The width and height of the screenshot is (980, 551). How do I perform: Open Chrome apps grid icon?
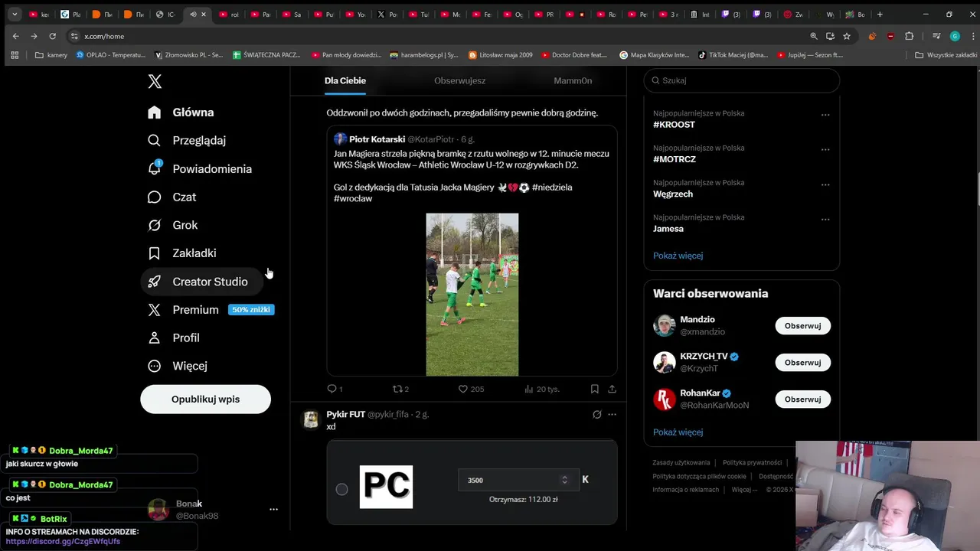15,55
